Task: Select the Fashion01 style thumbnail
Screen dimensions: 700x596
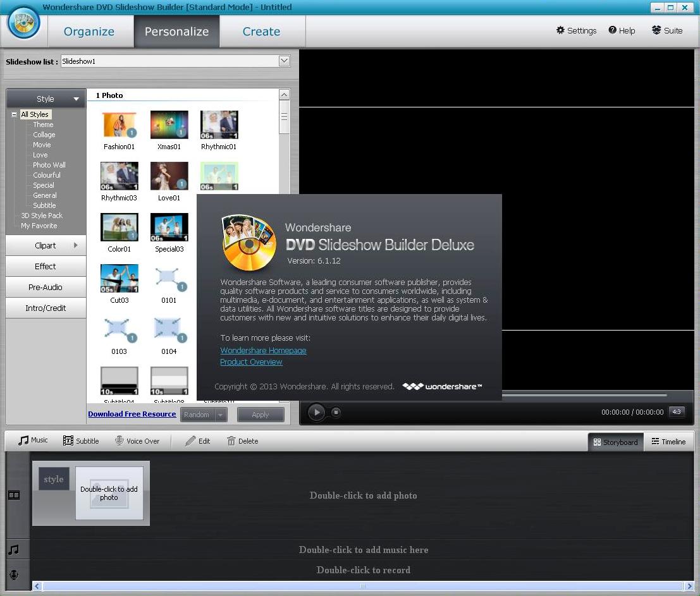Action: [x=120, y=125]
